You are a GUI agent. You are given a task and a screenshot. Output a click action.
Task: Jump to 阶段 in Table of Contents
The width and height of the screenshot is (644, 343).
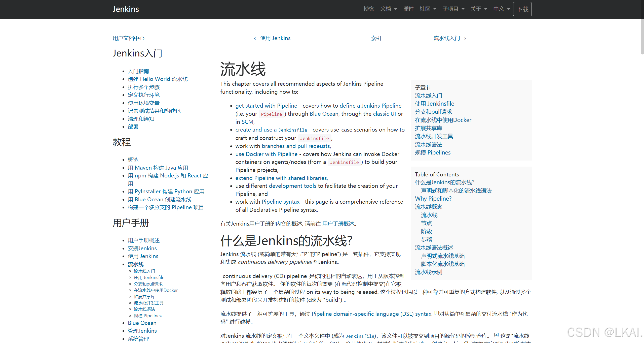(426, 231)
